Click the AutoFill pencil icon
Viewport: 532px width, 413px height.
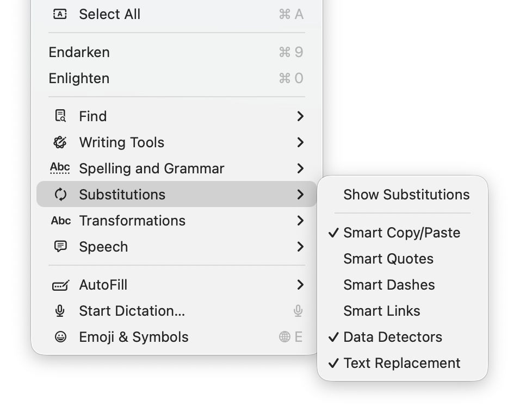60,285
